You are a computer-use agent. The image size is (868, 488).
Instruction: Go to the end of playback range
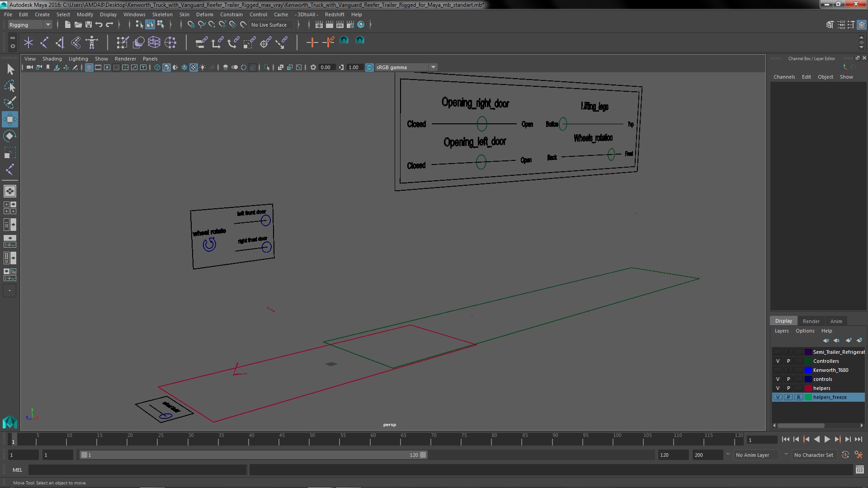click(x=858, y=439)
